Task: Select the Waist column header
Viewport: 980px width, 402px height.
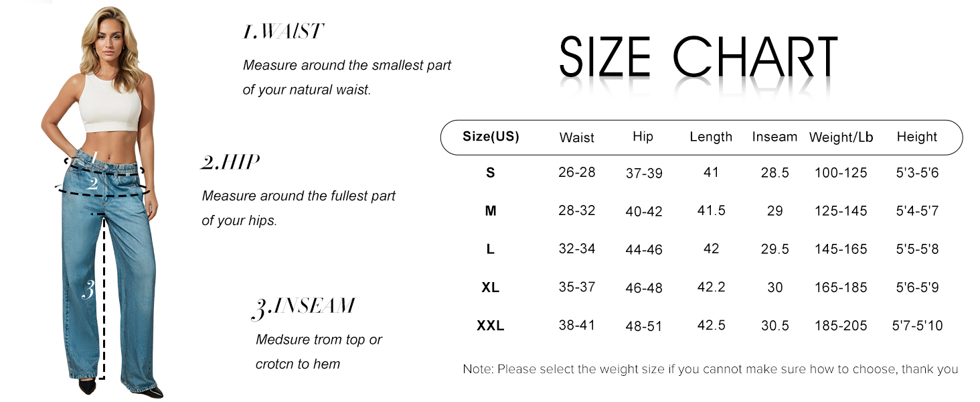Action: 576,137
